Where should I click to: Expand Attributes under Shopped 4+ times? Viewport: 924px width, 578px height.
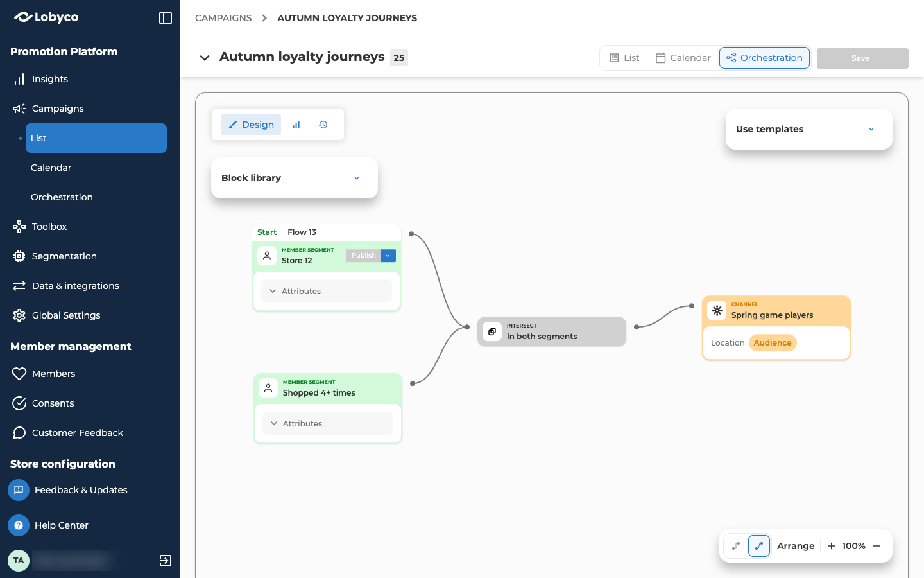[x=328, y=423]
